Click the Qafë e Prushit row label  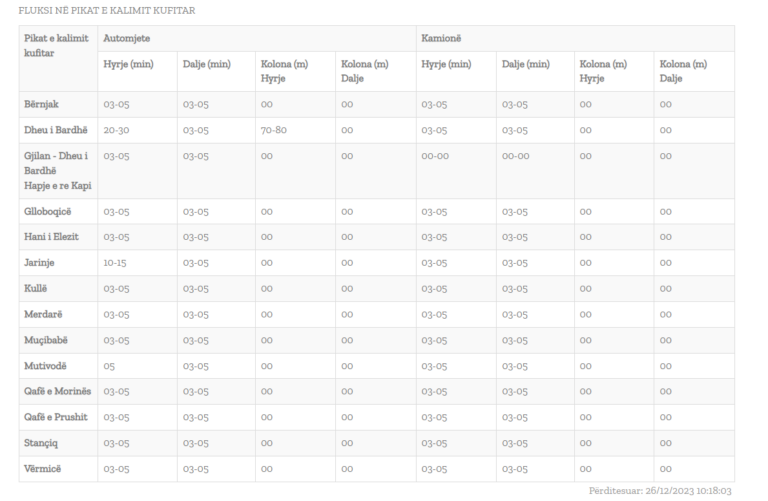(57, 417)
